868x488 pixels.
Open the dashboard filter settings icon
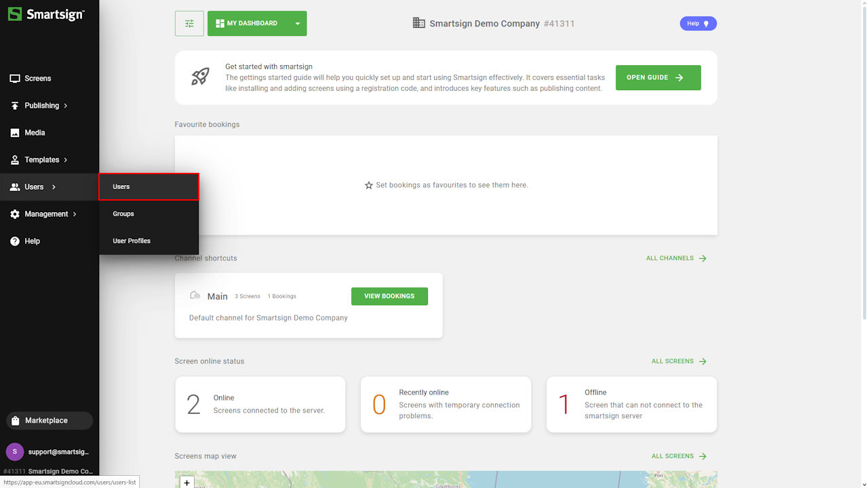pos(189,24)
